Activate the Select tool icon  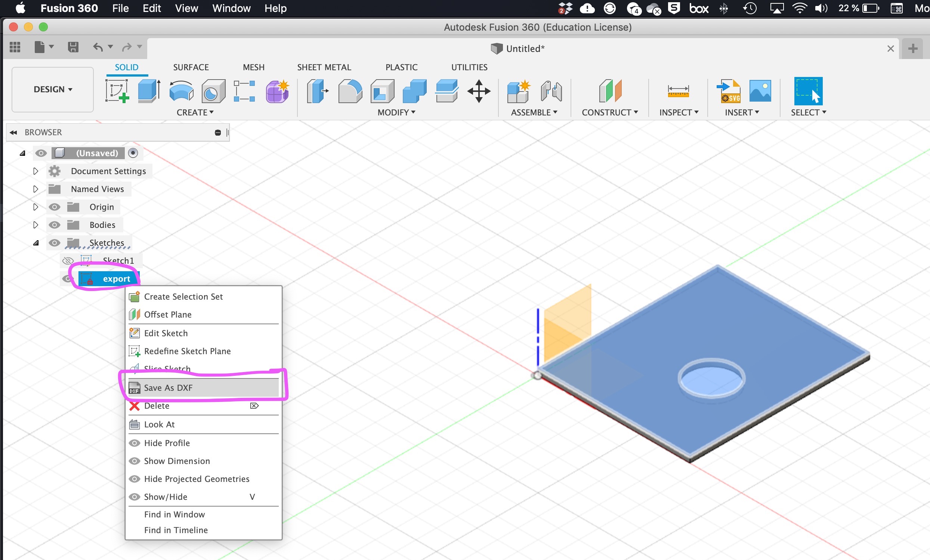[x=808, y=91]
